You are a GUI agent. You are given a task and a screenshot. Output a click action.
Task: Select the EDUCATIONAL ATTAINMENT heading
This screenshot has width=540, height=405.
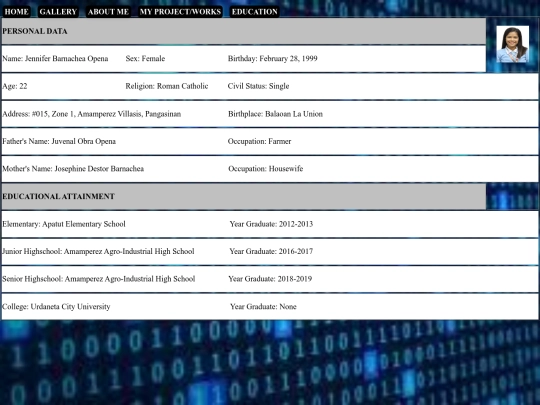tap(59, 196)
